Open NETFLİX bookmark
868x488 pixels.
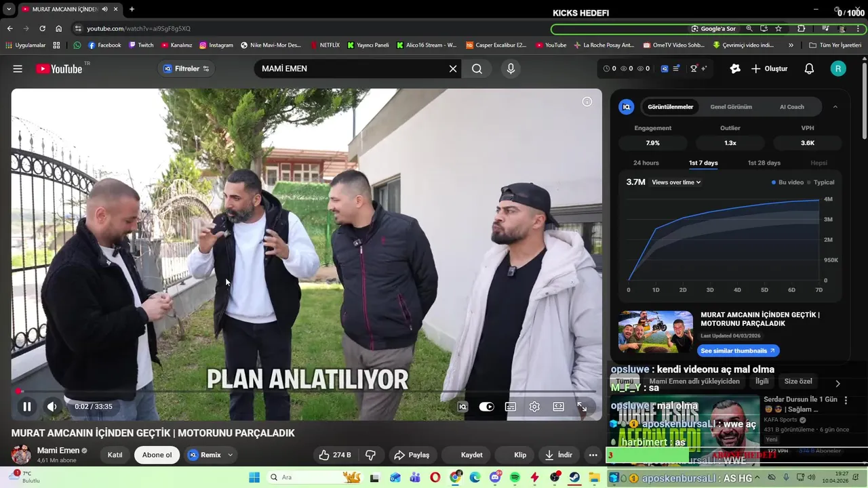(324, 45)
